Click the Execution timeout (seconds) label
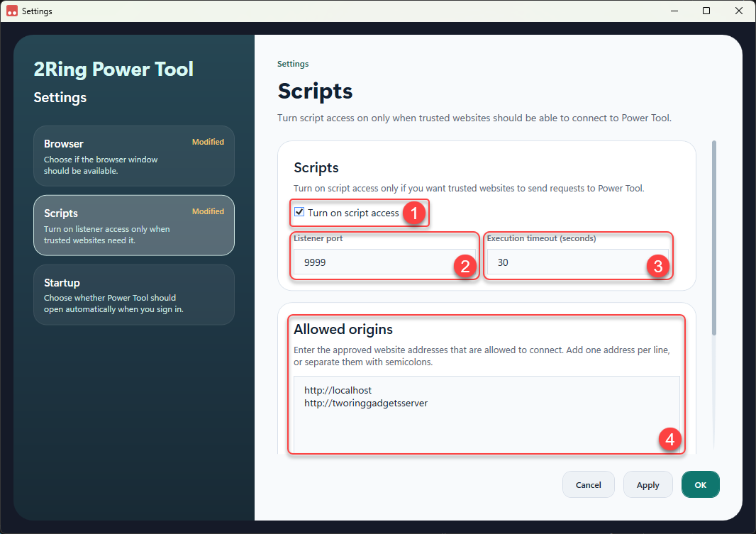Viewport: 756px width, 534px height. (541, 238)
